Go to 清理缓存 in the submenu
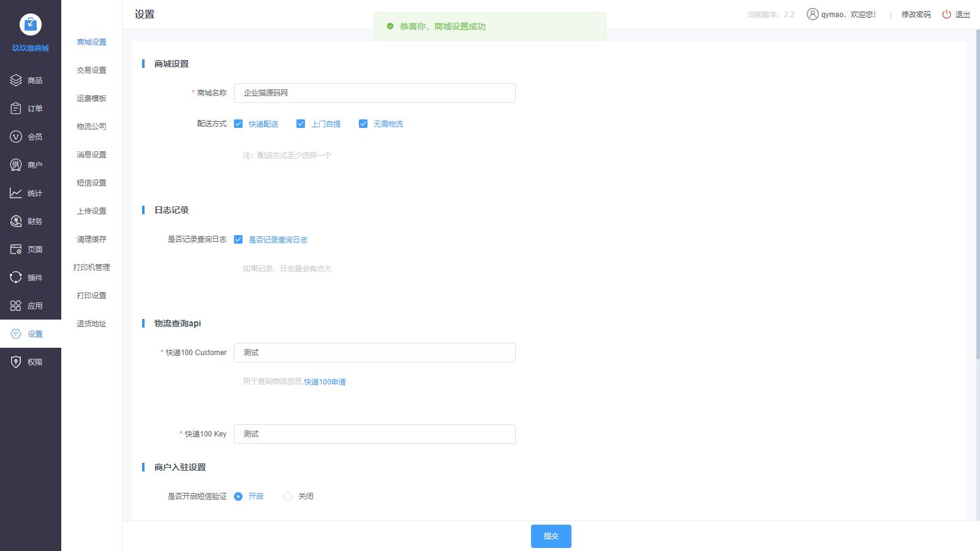Screen dimensions: 980x551 (91, 239)
